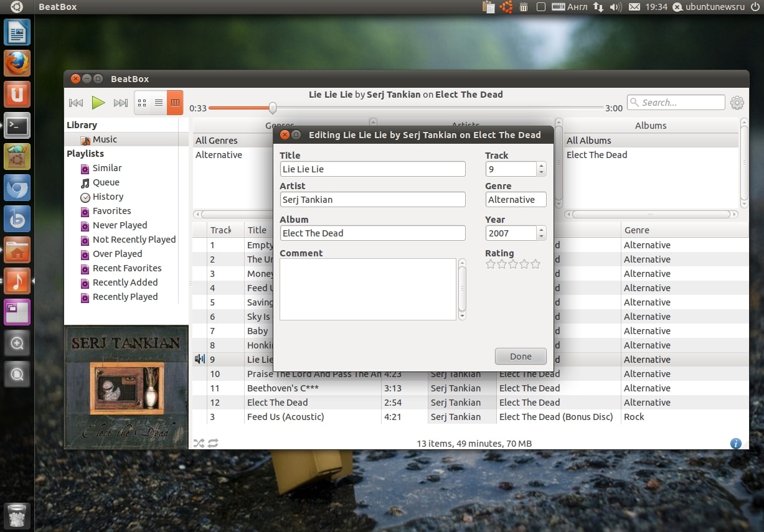Toggle shuffle mode icon
764x532 pixels.
click(199, 443)
